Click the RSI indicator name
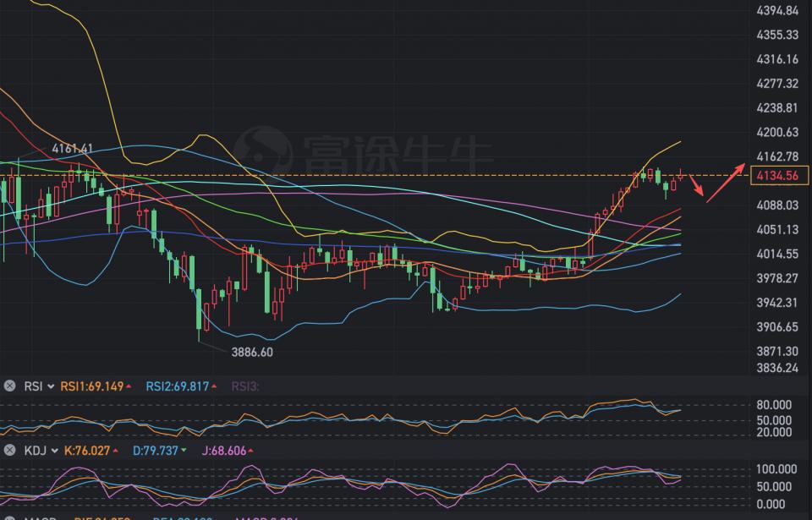The height and width of the screenshot is (520, 812). [33, 386]
